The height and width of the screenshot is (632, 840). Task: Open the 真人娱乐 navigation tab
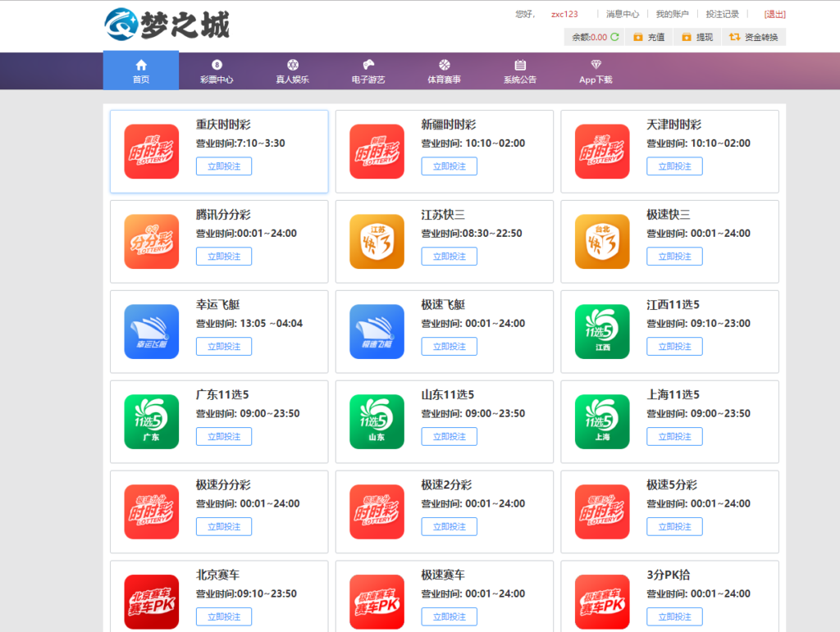click(x=292, y=71)
